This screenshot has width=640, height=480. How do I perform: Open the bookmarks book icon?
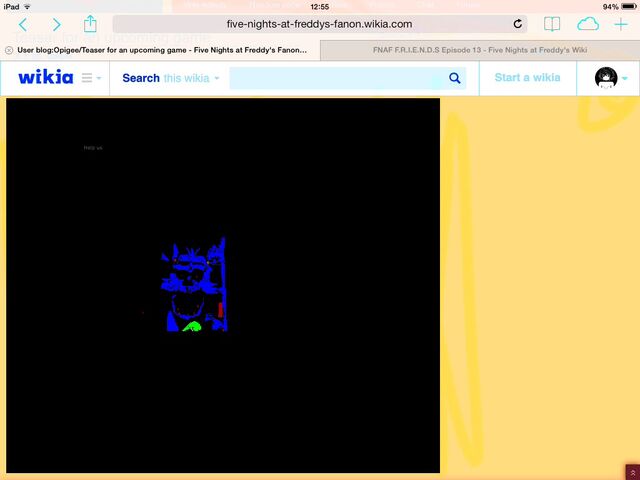coord(552,24)
